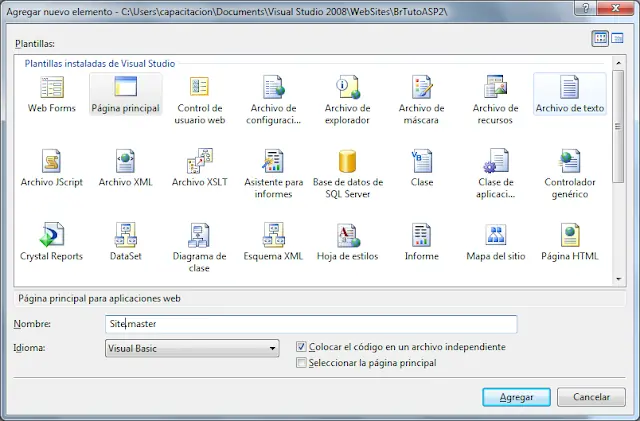The width and height of the screenshot is (640, 421).
Task: Click the help question mark button
Action: pyautogui.click(x=586, y=8)
